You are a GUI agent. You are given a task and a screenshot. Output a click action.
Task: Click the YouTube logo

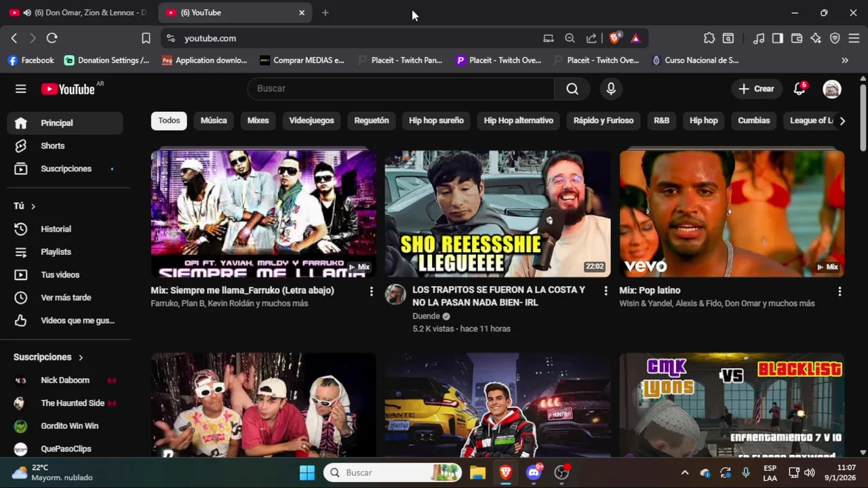click(x=68, y=89)
